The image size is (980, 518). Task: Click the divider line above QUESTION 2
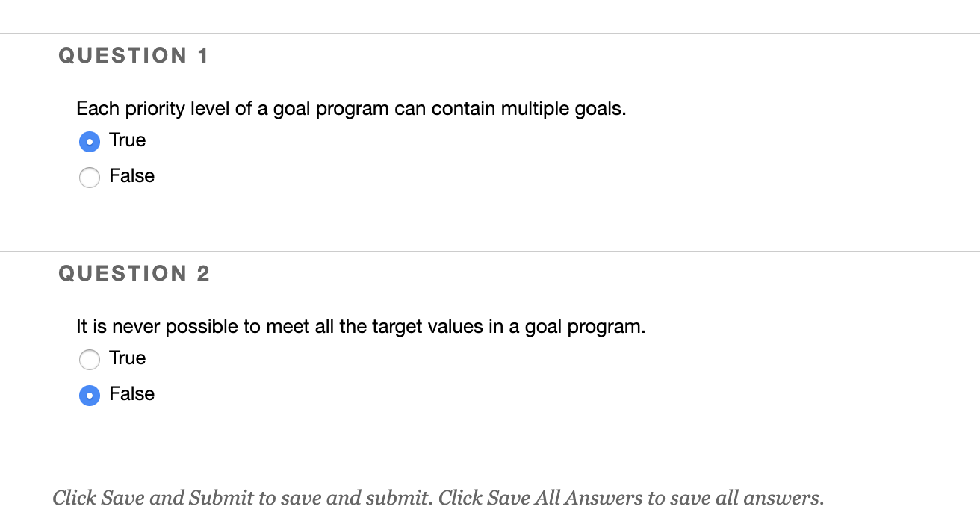(x=490, y=250)
